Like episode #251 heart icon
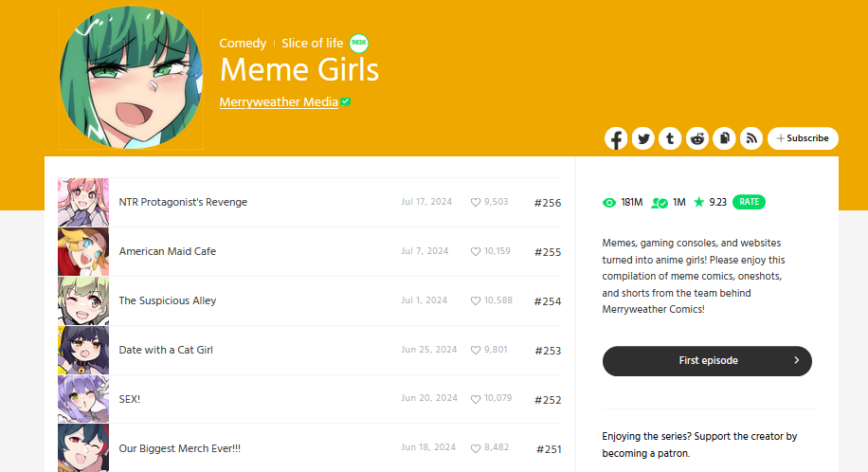Image resolution: width=868 pixels, height=472 pixels. pos(476,448)
